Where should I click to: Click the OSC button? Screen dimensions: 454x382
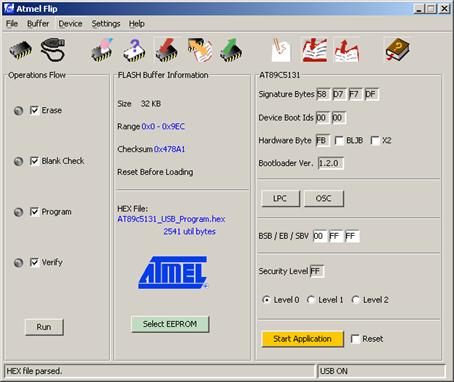click(323, 198)
